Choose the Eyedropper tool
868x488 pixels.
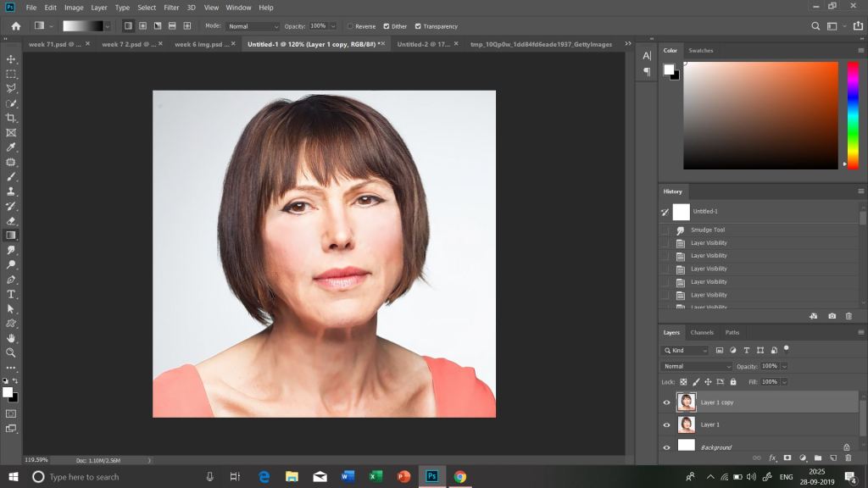(x=11, y=147)
